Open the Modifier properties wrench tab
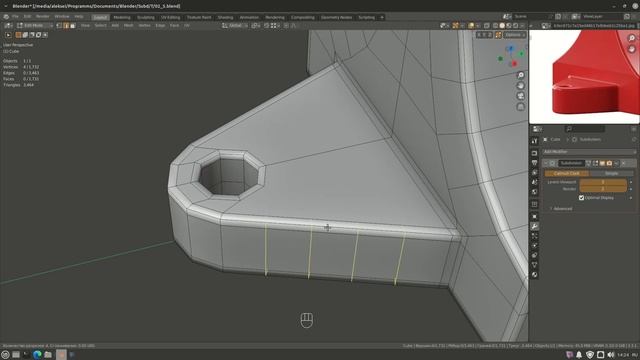Screen dimensions: 640x360 pyautogui.click(x=534, y=226)
